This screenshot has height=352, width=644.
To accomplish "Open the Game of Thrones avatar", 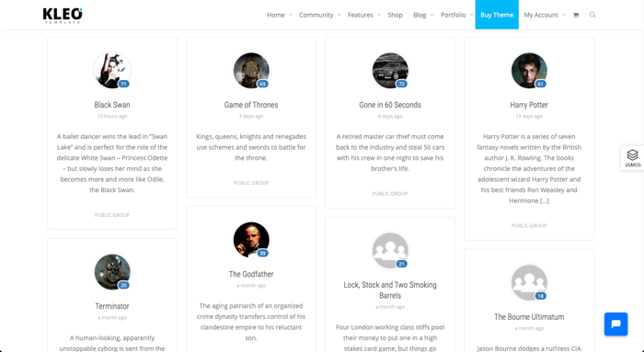I will tap(251, 70).
